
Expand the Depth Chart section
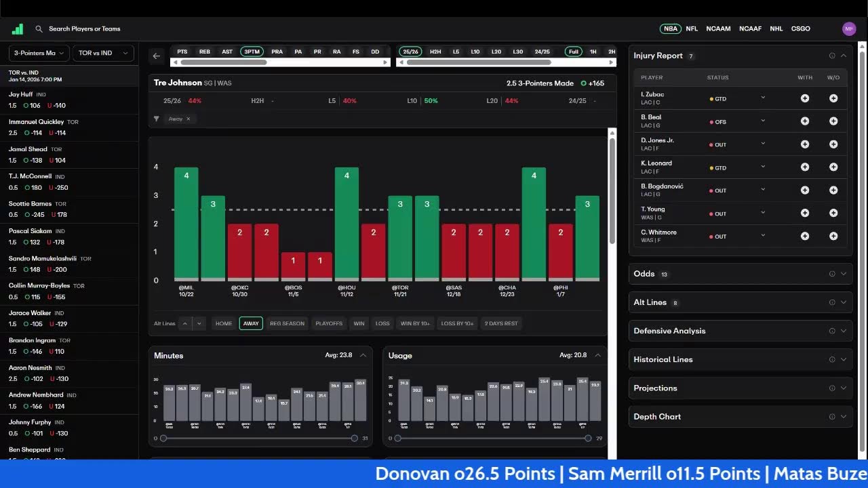(x=844, y=416)
